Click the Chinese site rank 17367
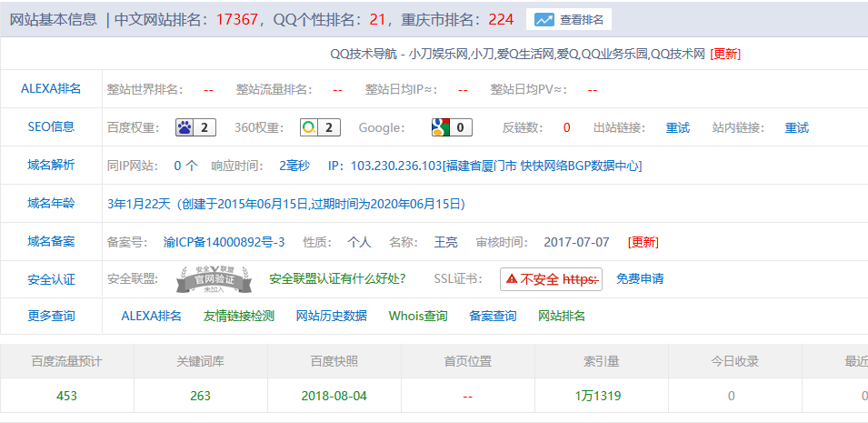The image size is (868, 423). click(237, 20)
